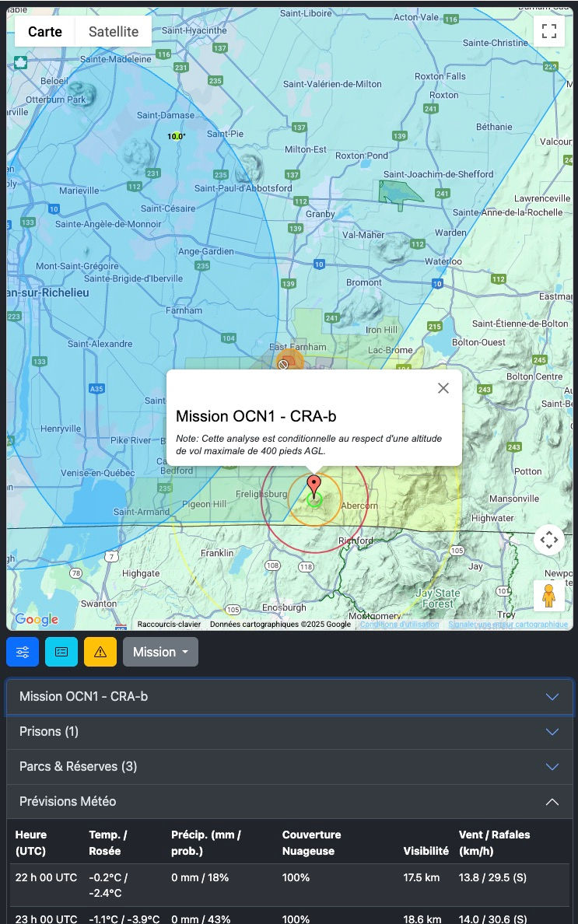This screenshot has height=924, width=578.
Task: Click the red mission location pin
Action: click(314, 487)
